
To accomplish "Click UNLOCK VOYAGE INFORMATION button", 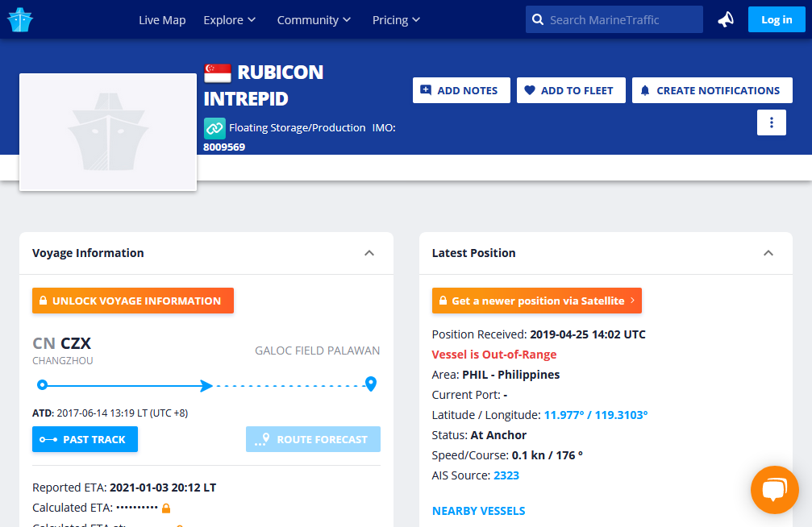I will point(133,301).
